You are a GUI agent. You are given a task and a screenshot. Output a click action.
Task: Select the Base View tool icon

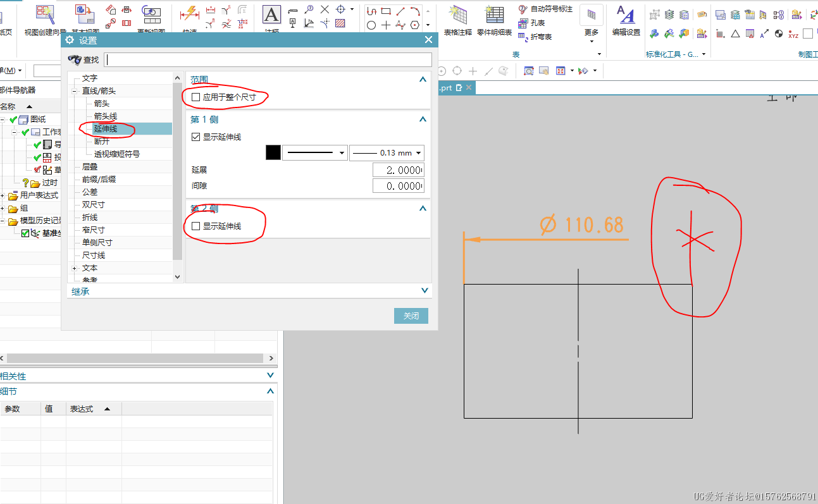tap(85, 13)
